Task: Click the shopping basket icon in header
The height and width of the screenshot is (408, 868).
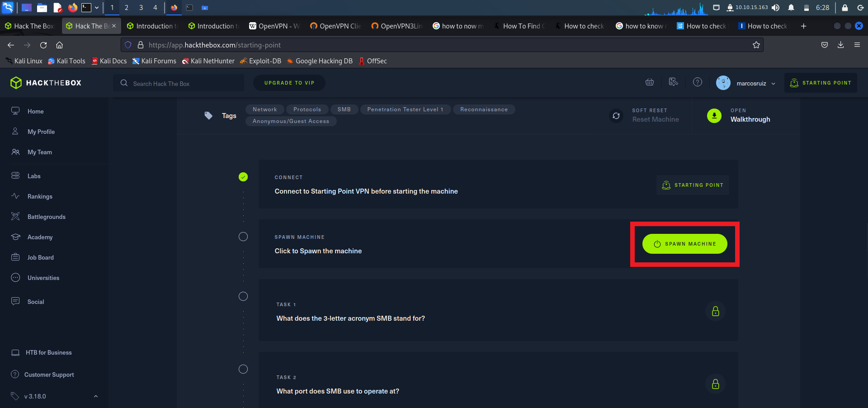Action: click(x=650, y=82)
